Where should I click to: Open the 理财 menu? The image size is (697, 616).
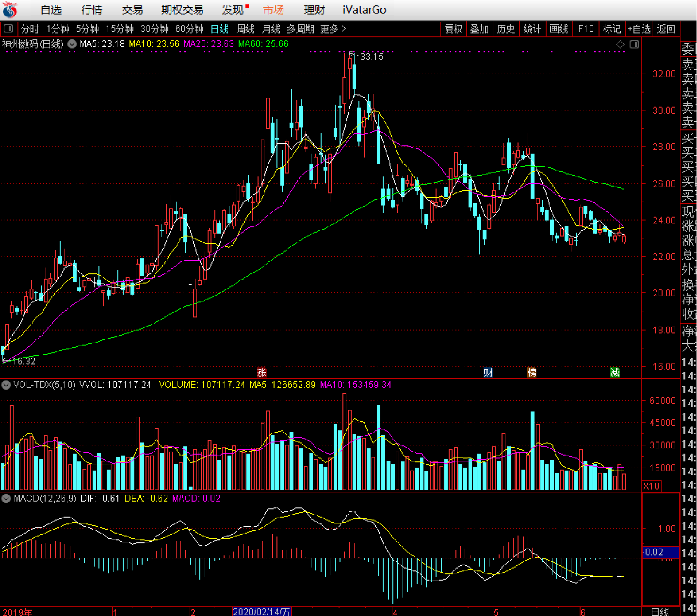[x=314, y=10]
